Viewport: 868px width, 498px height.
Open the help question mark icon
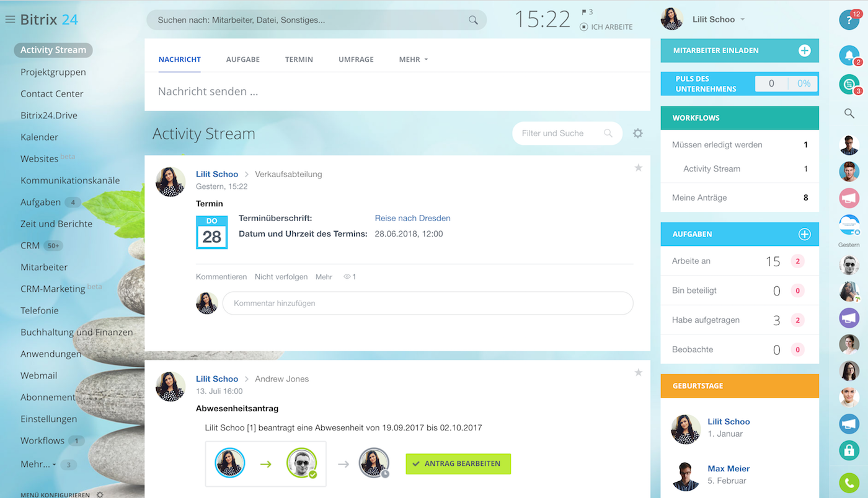click(849, 20)
